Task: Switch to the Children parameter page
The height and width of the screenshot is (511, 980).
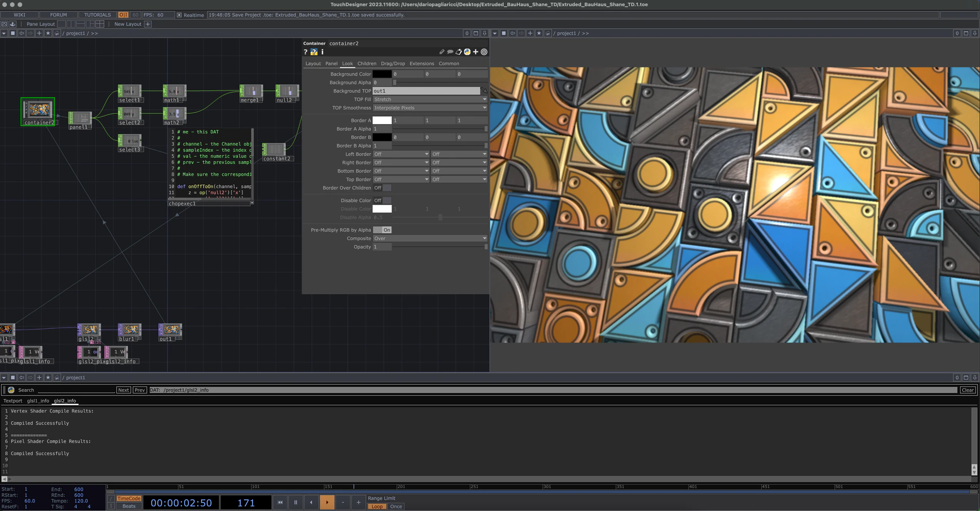Action: 366,64
